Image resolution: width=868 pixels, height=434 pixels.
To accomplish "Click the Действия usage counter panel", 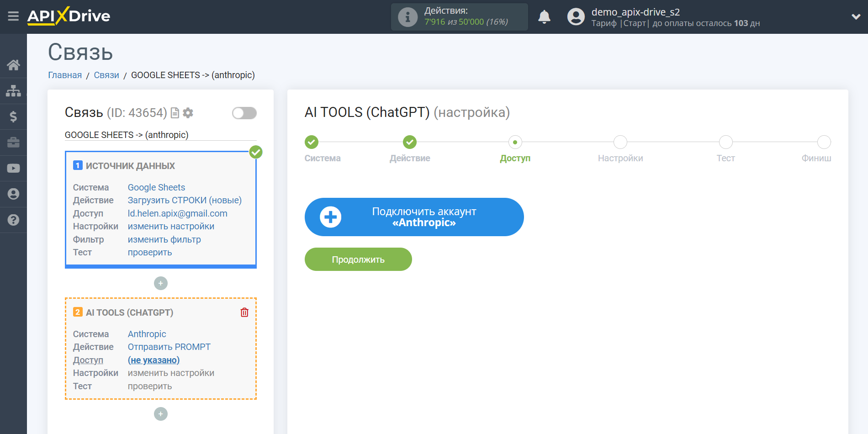I will (459, 17).
